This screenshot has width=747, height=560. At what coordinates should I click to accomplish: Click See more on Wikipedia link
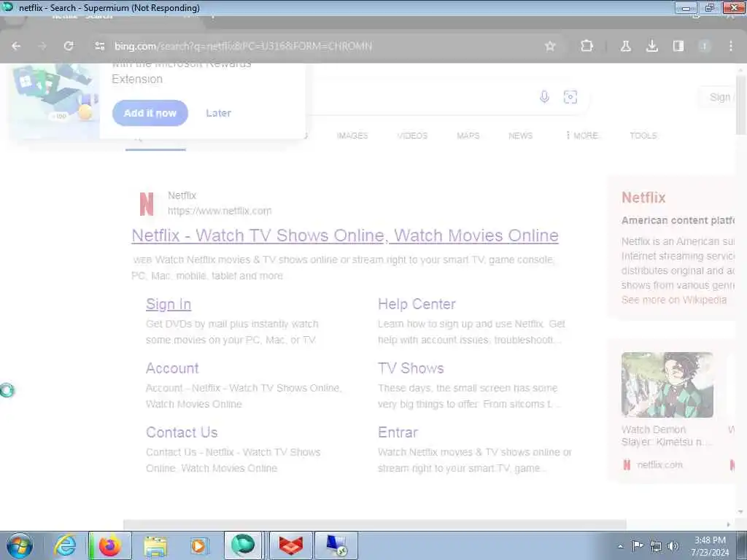pyautogui.click(x=674, y=300)
